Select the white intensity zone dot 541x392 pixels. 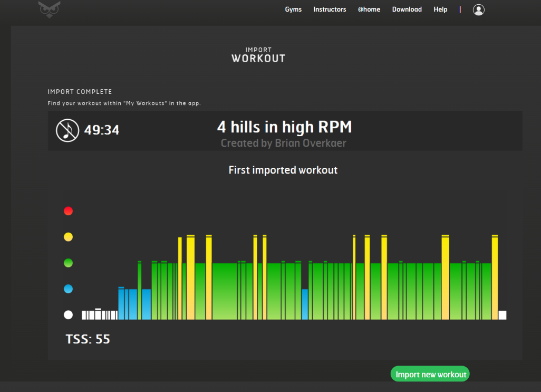68,315
